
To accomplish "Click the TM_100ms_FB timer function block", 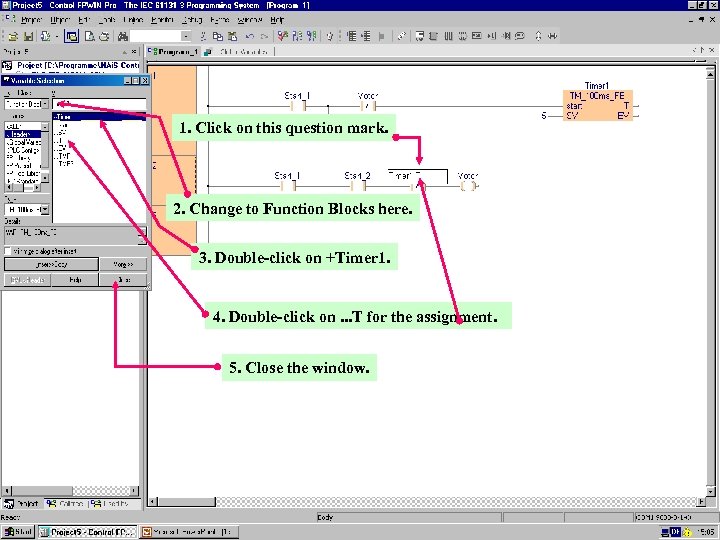I will coord(597,105).
